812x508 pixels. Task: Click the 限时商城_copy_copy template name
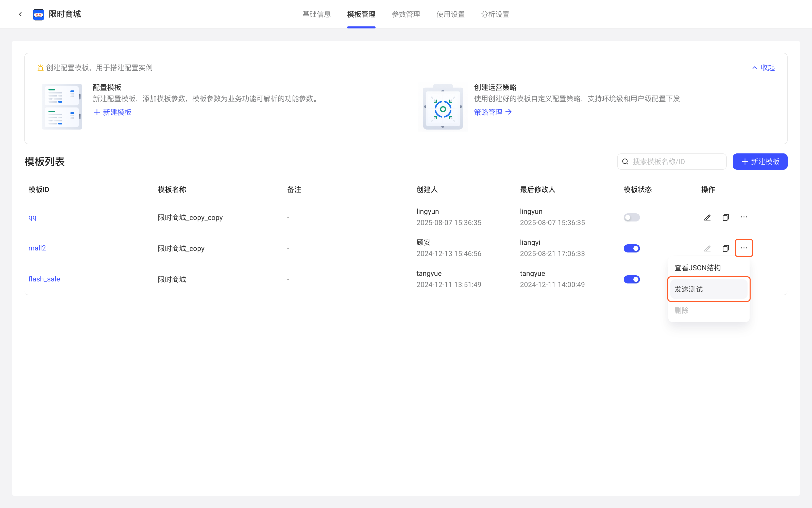190,217
